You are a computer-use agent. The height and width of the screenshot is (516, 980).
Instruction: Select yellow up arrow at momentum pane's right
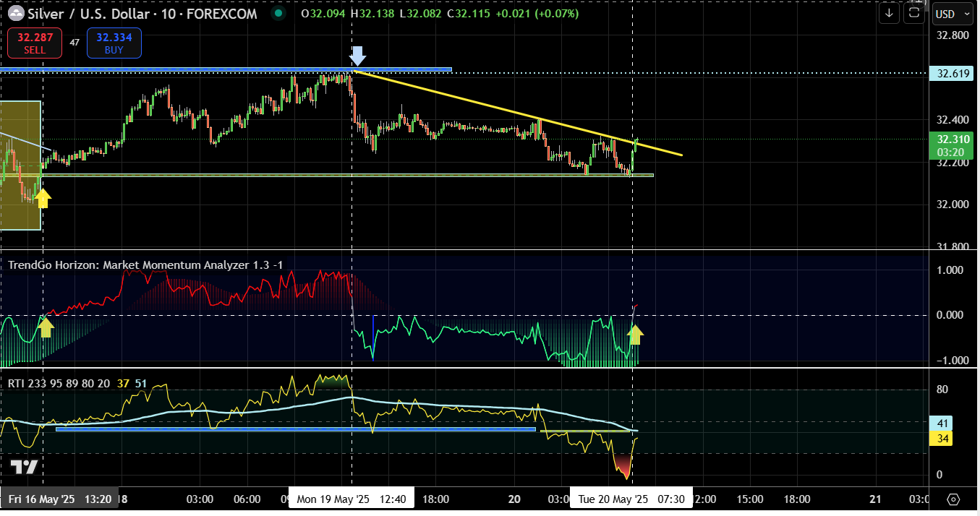coord(635,334)
